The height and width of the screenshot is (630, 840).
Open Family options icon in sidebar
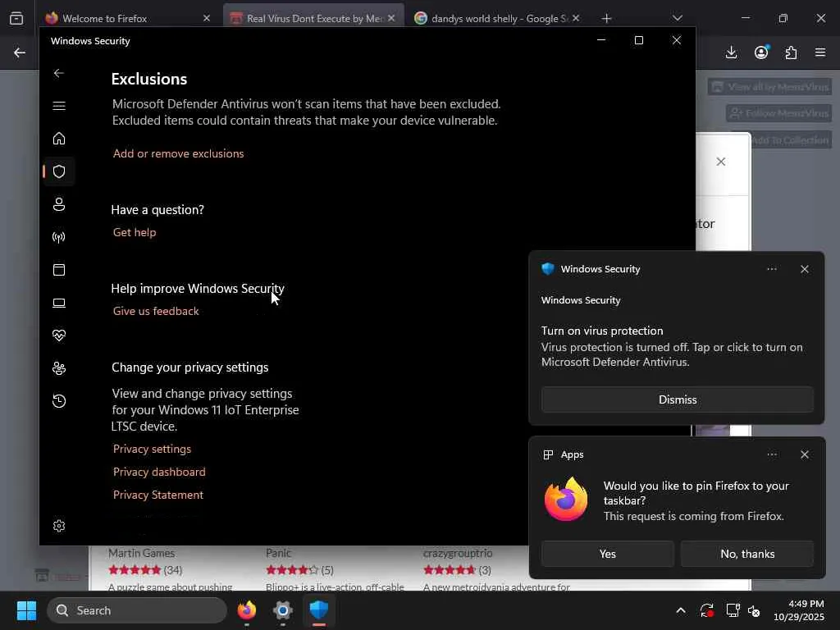[59, 368]
